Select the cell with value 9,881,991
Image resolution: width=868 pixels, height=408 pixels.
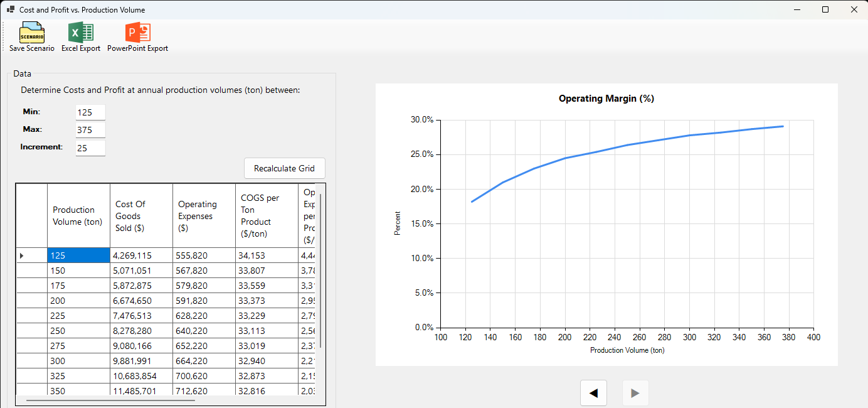pos(141,361)
